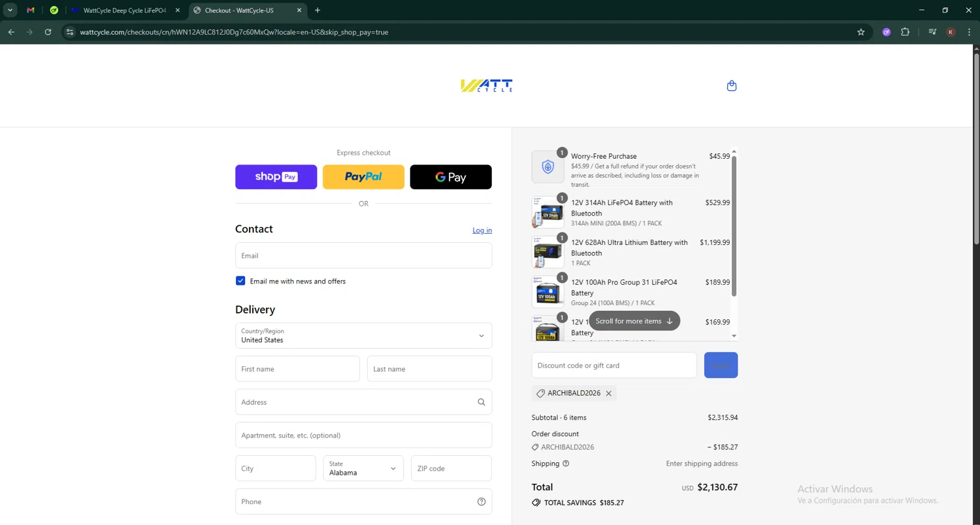The height and width of the screenshot is (525, 980).
Task: Click the Total $2,130.67 amount
Action: 717,487
